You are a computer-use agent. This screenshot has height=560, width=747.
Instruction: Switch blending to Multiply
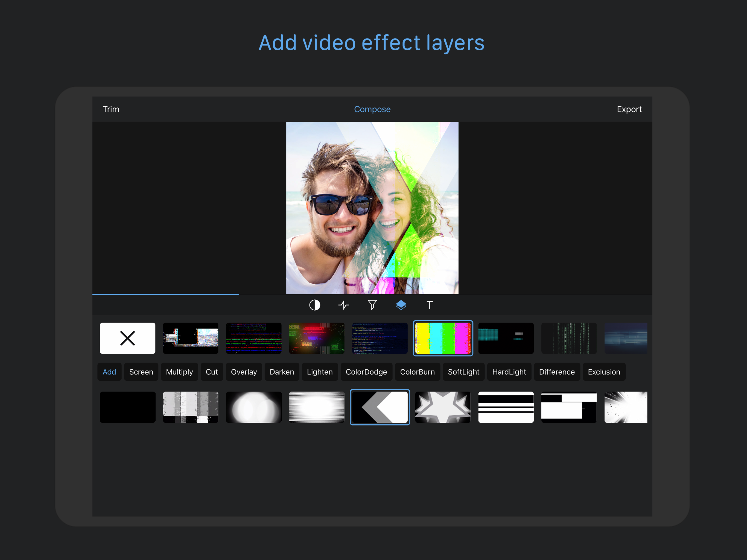point(179,372)
